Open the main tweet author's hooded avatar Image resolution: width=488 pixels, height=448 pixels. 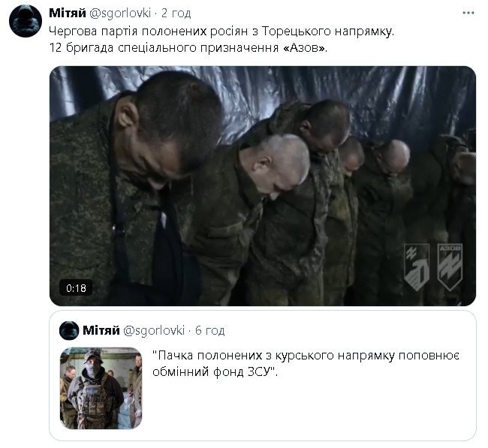pyautogui.click(x=26, y=21)
